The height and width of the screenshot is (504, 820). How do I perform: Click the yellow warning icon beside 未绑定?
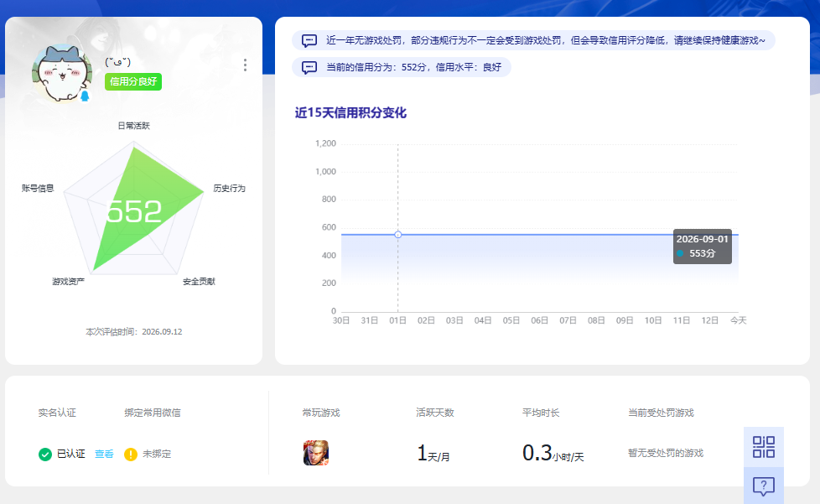131,454
